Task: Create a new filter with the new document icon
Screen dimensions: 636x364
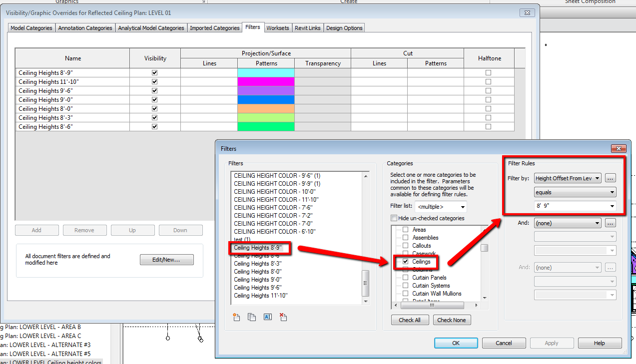Action: [x=236, y=317]
